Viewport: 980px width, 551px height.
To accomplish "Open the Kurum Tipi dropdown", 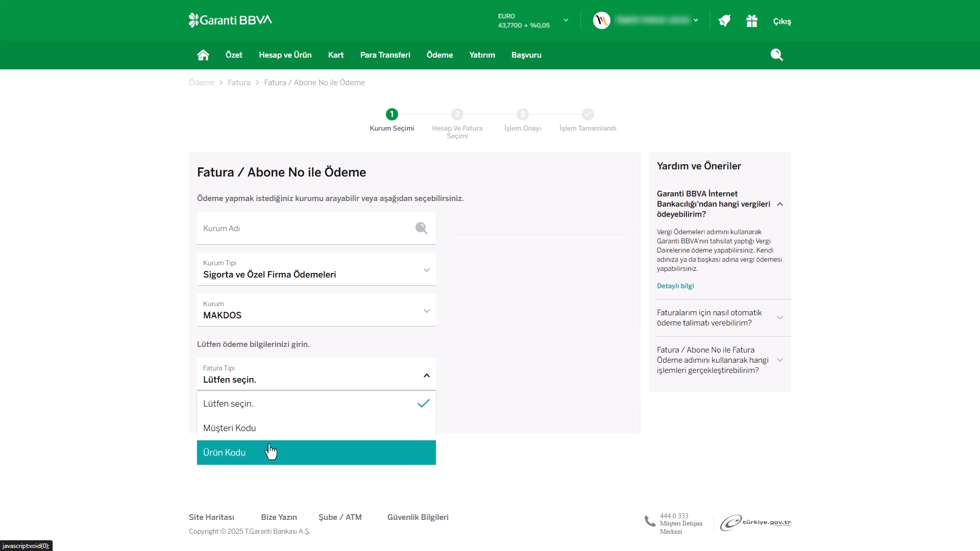I will click(x=316, y=269).
